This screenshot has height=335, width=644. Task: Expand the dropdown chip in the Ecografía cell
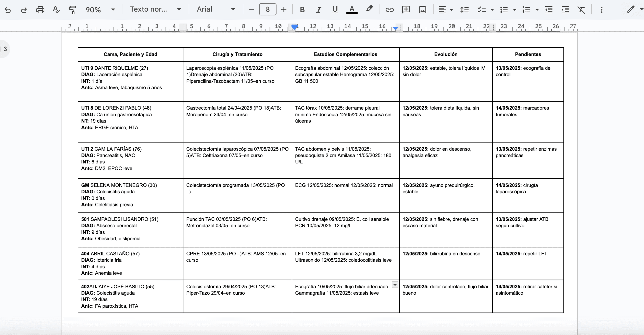pos(395,285)
